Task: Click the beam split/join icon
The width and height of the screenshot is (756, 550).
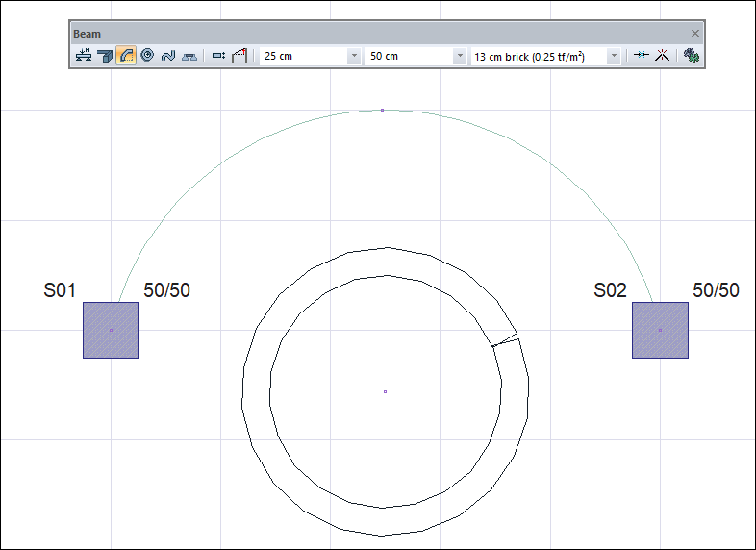Action: click(641, 56)
